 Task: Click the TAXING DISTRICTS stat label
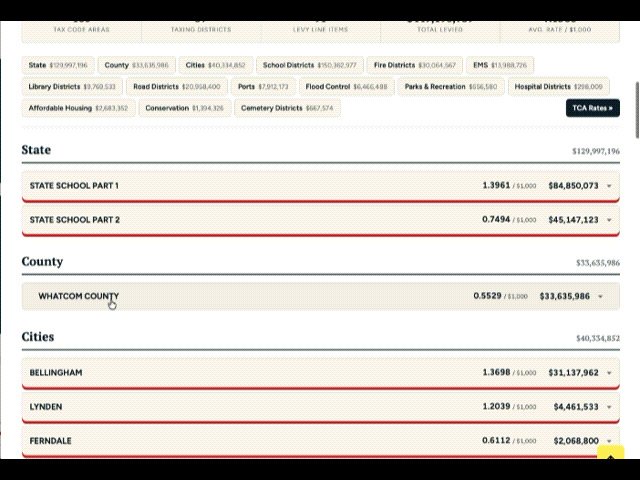(x=201, y=29)
